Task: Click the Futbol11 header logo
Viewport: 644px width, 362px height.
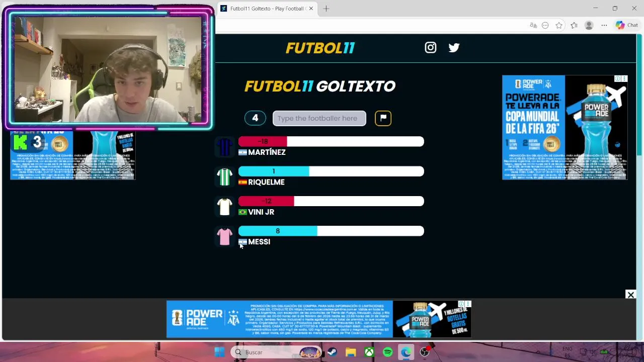Action: (320, 48)
